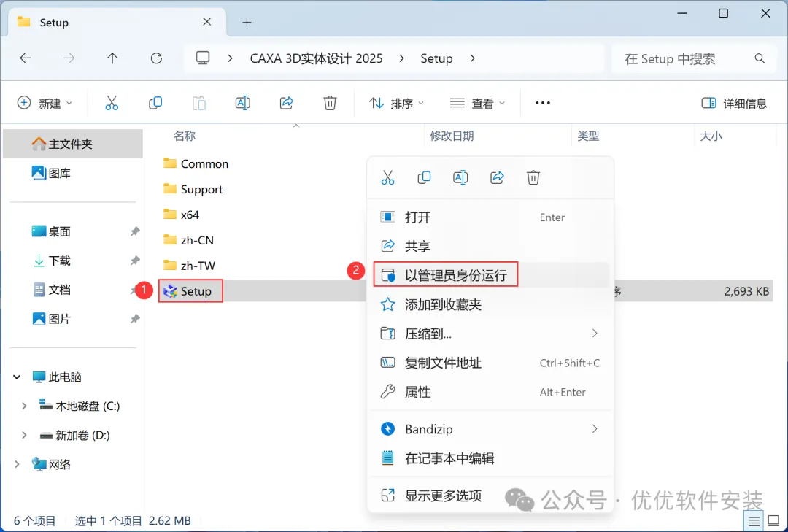Expand the 本地磁盘 (C:) node
This screenshot has width=788, height=532.
click(23, 406)
